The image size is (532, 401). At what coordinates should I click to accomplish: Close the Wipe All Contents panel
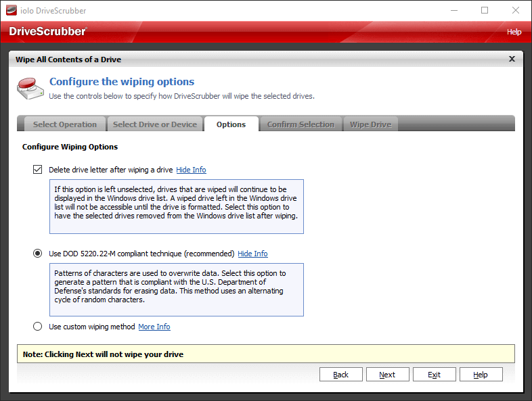click(x=512, y=60)
